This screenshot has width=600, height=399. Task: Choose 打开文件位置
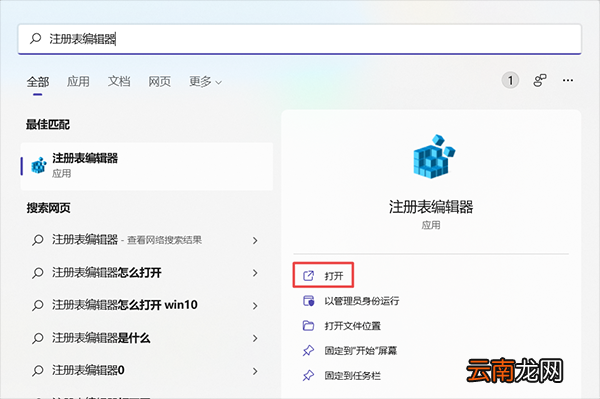[x=352, y=326]
